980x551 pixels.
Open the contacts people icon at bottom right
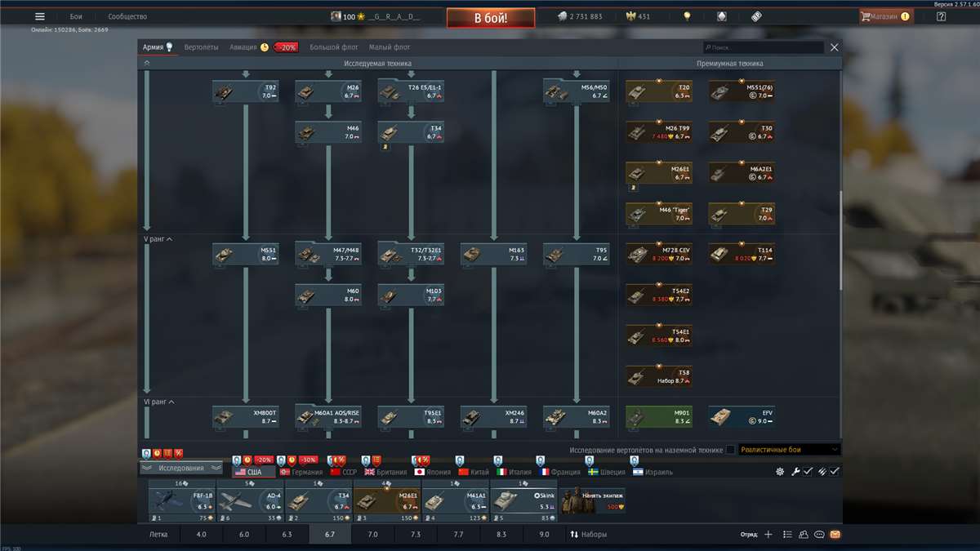[804, 535]
